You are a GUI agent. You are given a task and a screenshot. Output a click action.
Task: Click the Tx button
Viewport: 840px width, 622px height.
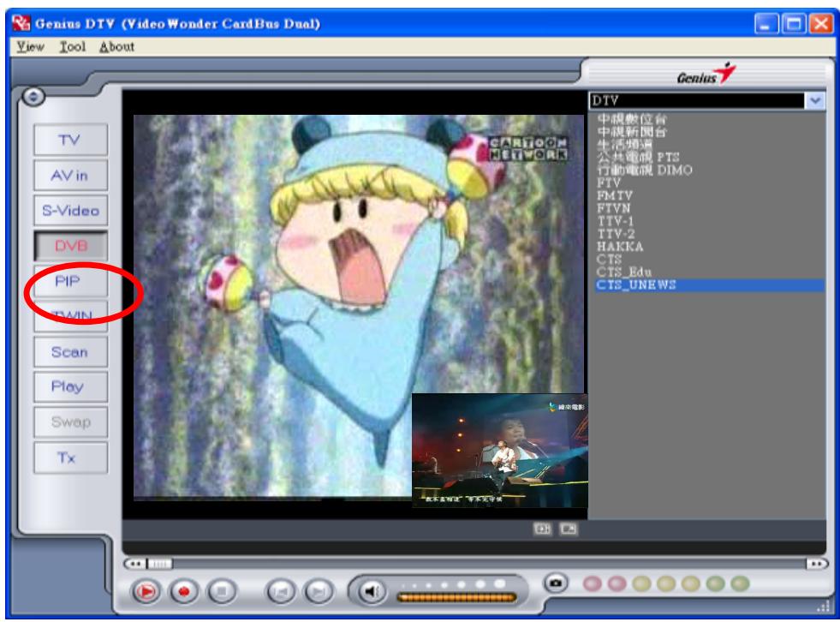click(x=71, y=458)
